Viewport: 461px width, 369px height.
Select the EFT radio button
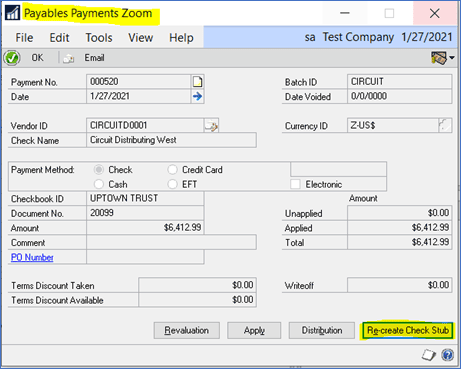(172, 184)
